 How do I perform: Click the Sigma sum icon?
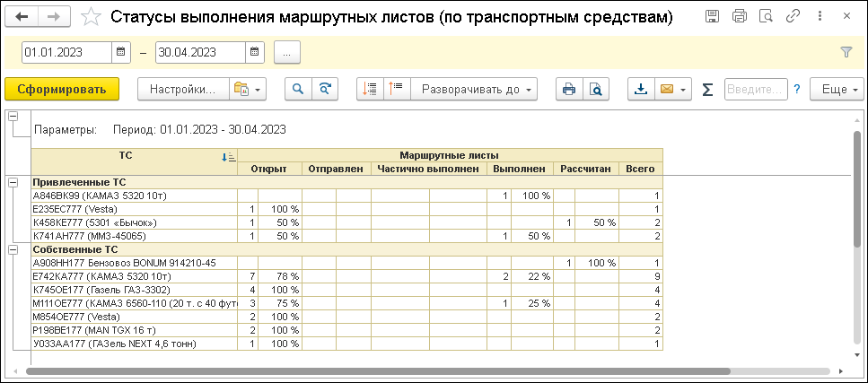click(707, 89)
